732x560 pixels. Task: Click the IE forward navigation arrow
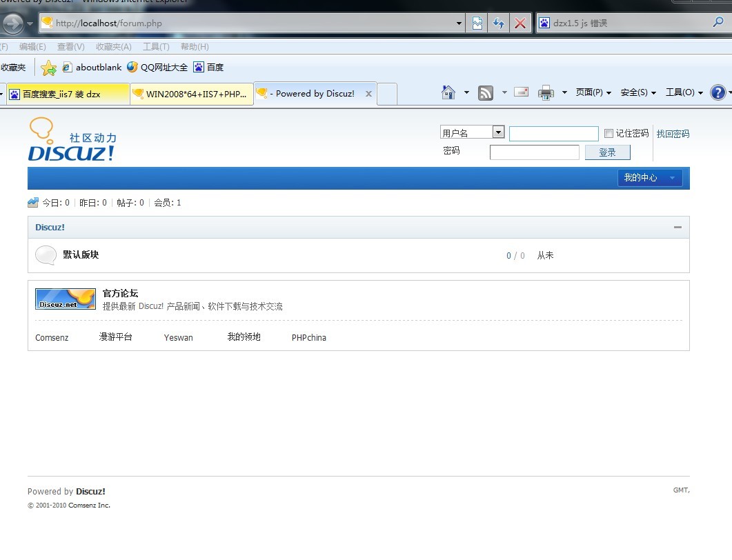click(12, 23)
